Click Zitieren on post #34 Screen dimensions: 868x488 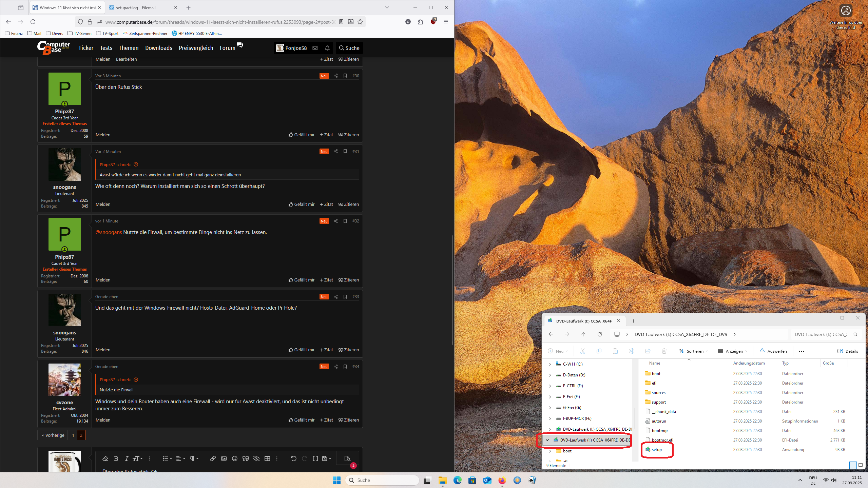(349, 420)
